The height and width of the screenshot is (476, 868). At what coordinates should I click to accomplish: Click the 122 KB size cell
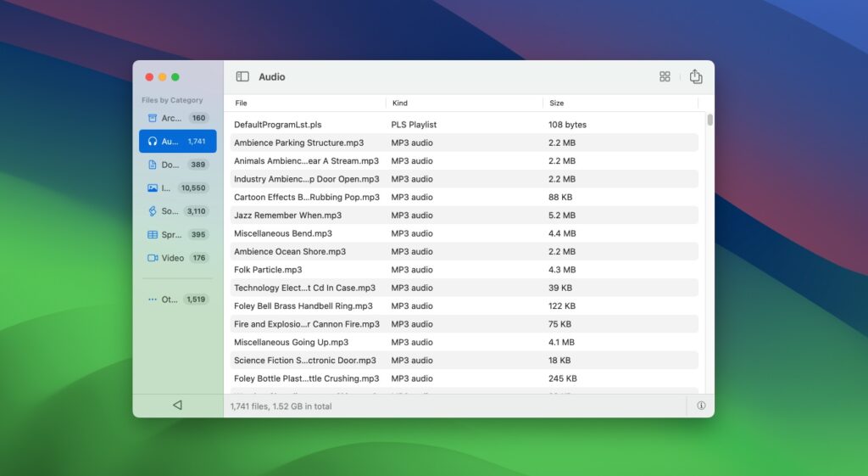point(562,306)
